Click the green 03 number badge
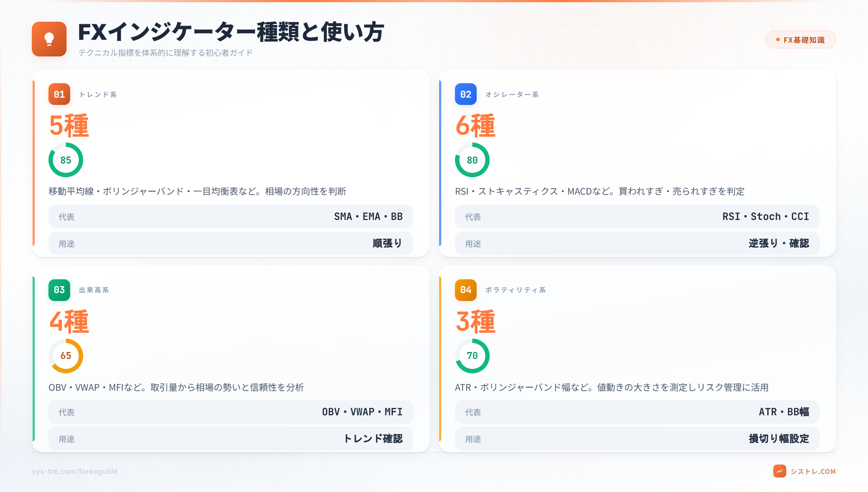The width and height of the screenshot is (868, 492). click(59, 290)
